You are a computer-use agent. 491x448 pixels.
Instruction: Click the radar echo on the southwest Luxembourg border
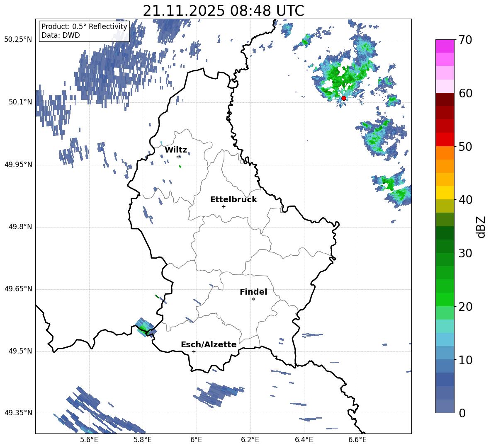click(x=145, y=327)
